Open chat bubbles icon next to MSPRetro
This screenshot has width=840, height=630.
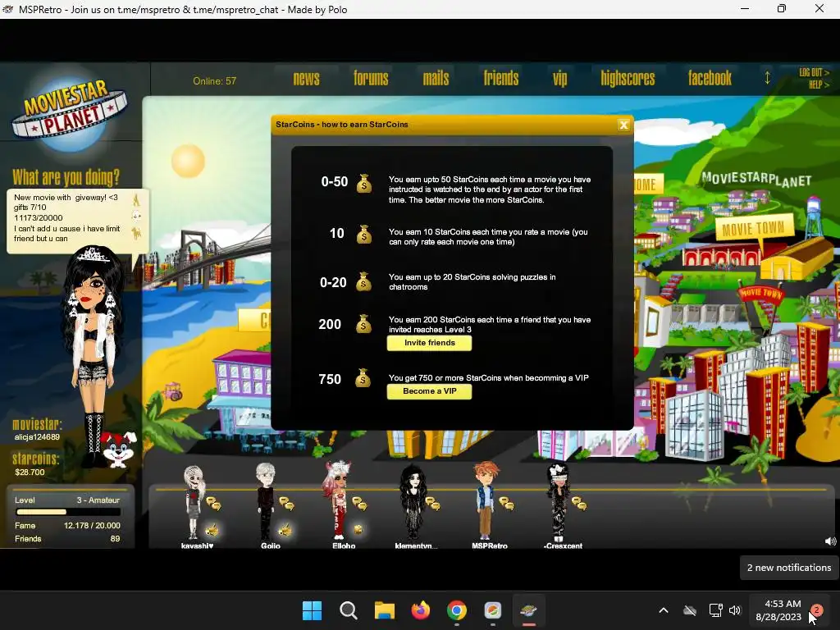(506, 504)
